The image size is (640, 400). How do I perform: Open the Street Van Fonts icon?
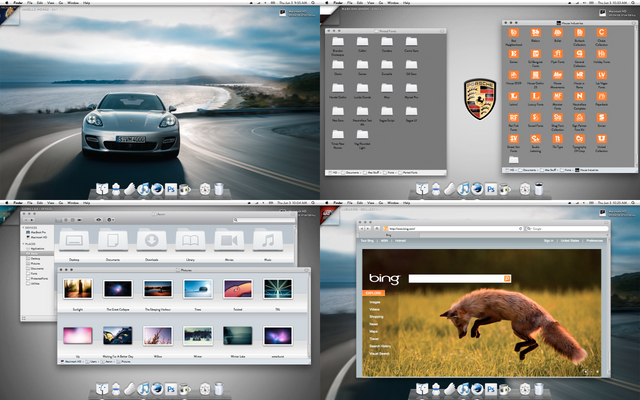point(513,139)
